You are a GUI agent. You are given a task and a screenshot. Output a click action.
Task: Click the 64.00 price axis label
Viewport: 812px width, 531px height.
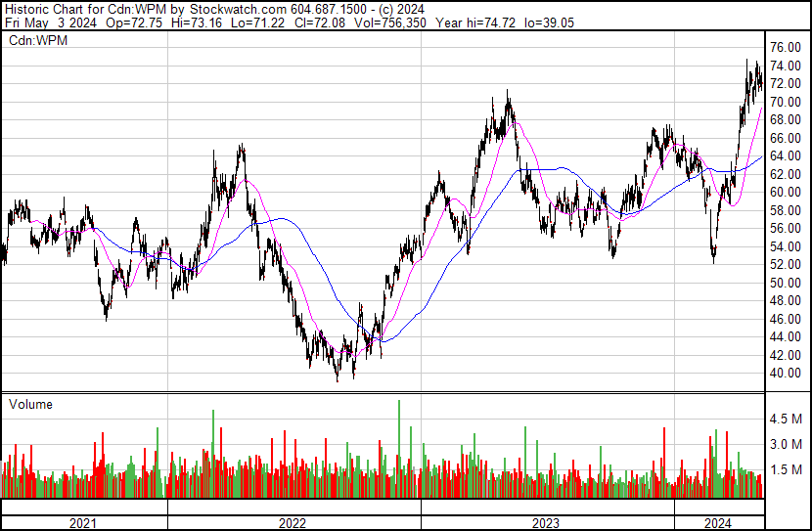[786, 155]
